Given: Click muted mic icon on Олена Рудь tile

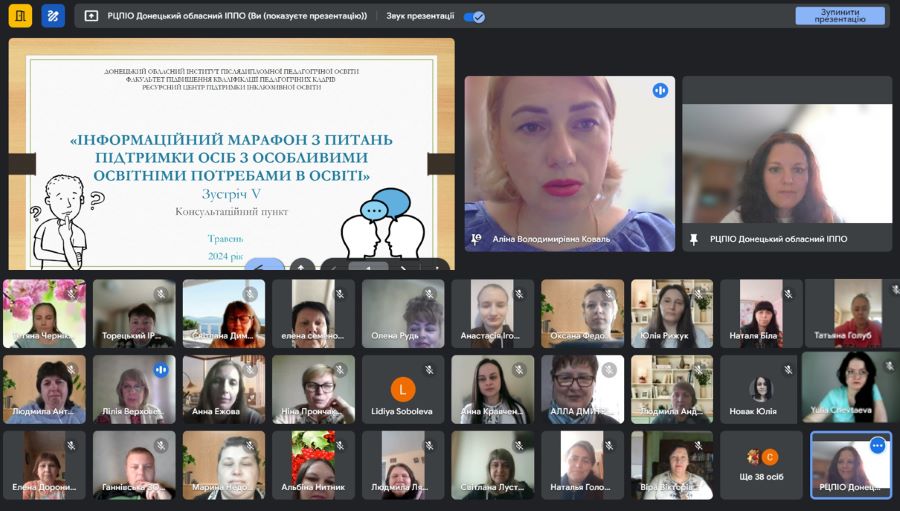Looking at the screenshot, I should click(x=429, y=294).
